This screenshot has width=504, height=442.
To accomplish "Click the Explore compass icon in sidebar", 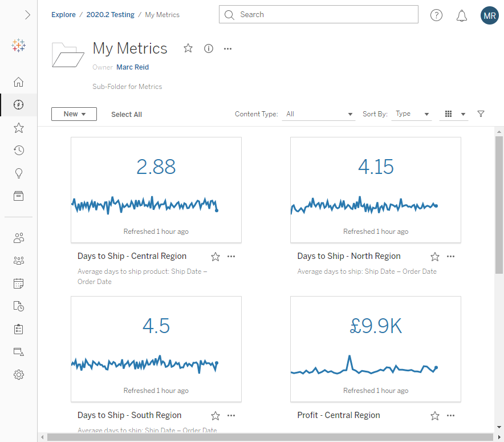I will (19, 105).
